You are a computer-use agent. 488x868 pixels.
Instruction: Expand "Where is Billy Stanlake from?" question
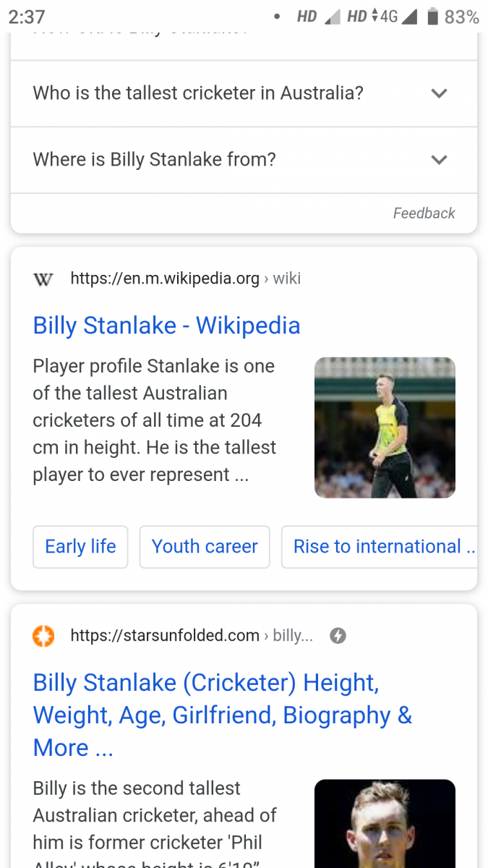[x=244, y=160]
